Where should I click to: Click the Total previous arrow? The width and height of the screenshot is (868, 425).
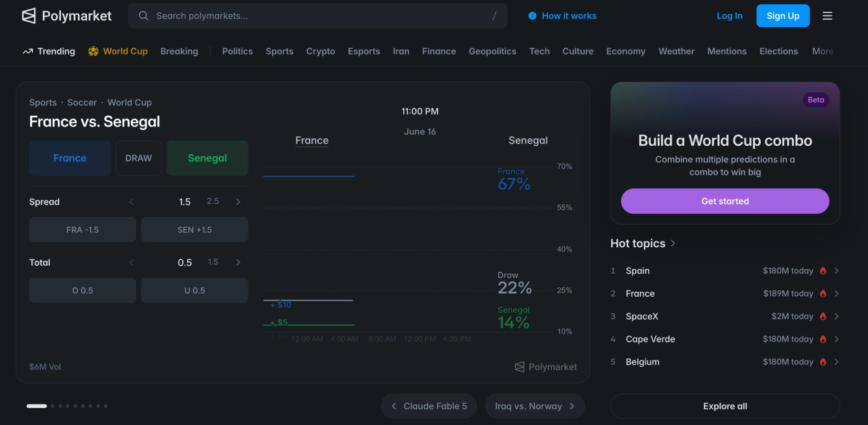[131, 263]
